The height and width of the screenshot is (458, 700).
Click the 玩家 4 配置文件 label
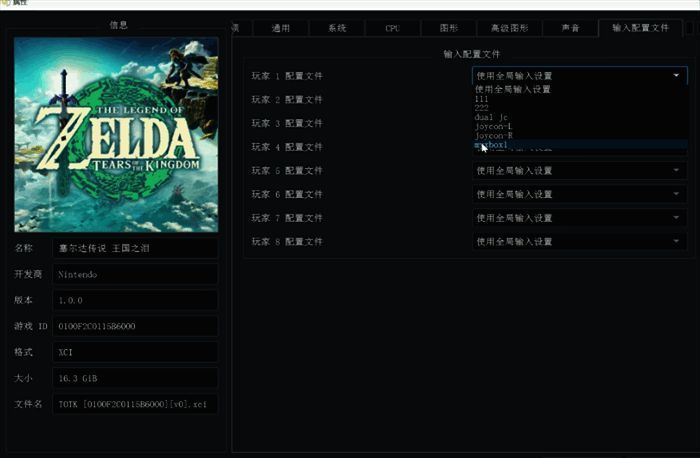click(x=287, y=147)
